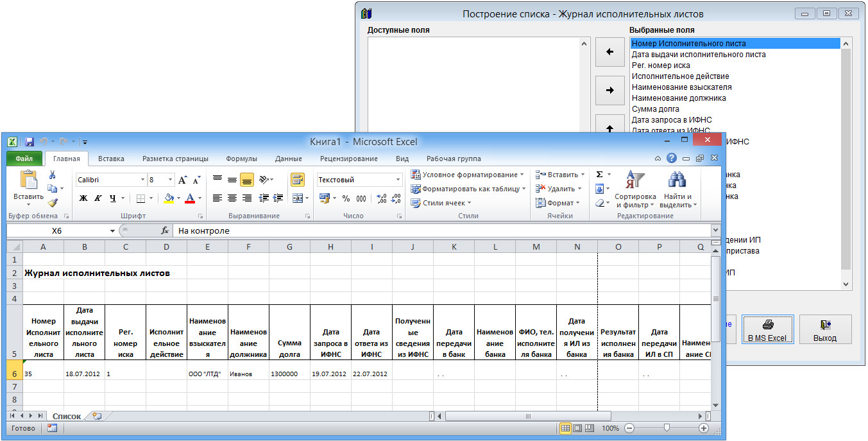Expand the number format Текстовый dropdown
Image resolution: width=868 pixels, height=441 pixels.
(x=398, y=180)
